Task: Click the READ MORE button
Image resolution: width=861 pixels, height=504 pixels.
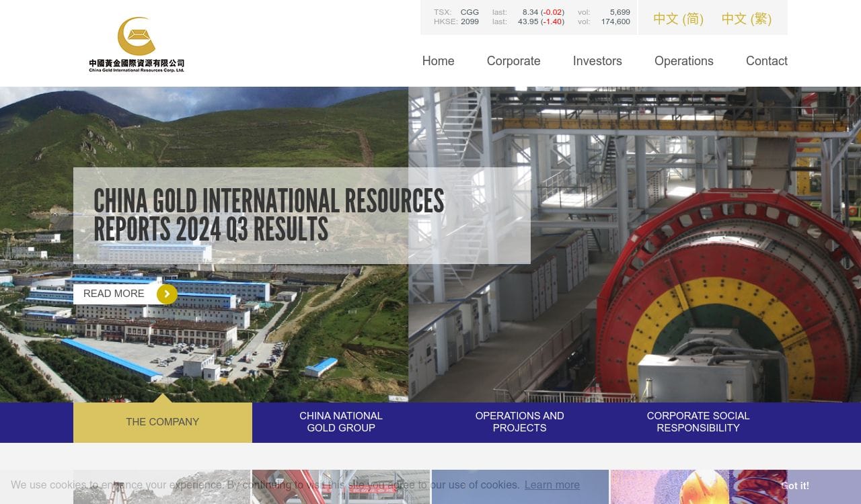Action: [114, 294]
